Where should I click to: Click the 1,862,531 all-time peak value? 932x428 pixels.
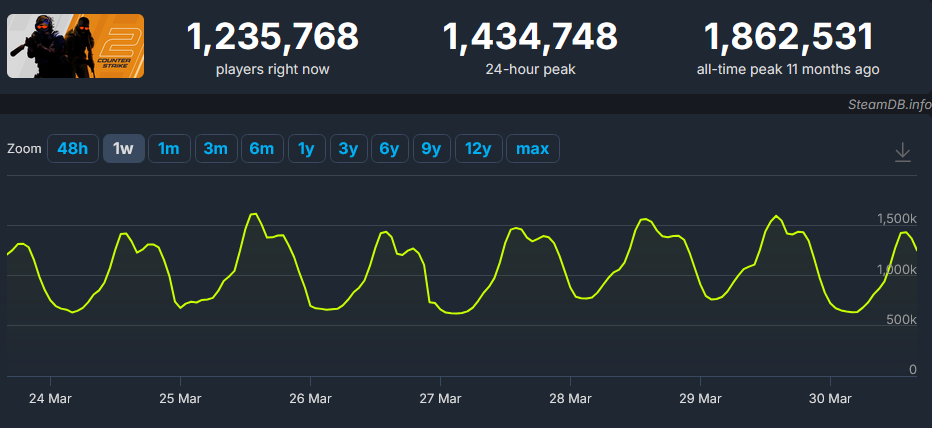[789, 36]
